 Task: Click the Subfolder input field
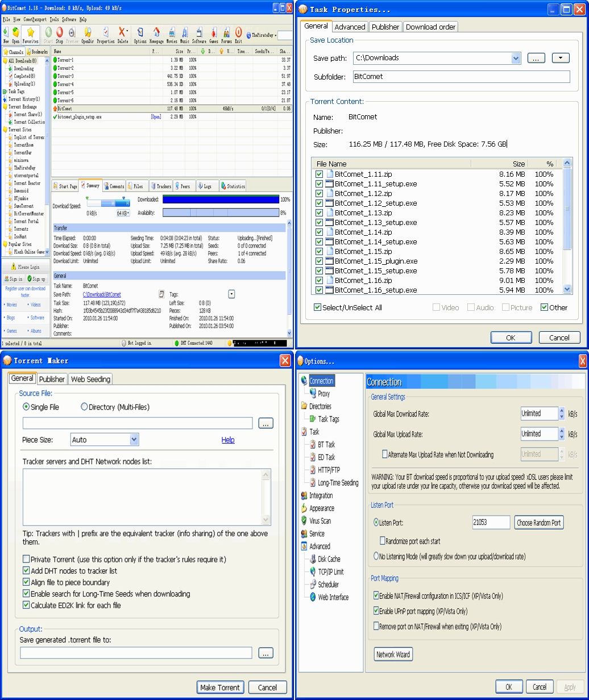461,77
